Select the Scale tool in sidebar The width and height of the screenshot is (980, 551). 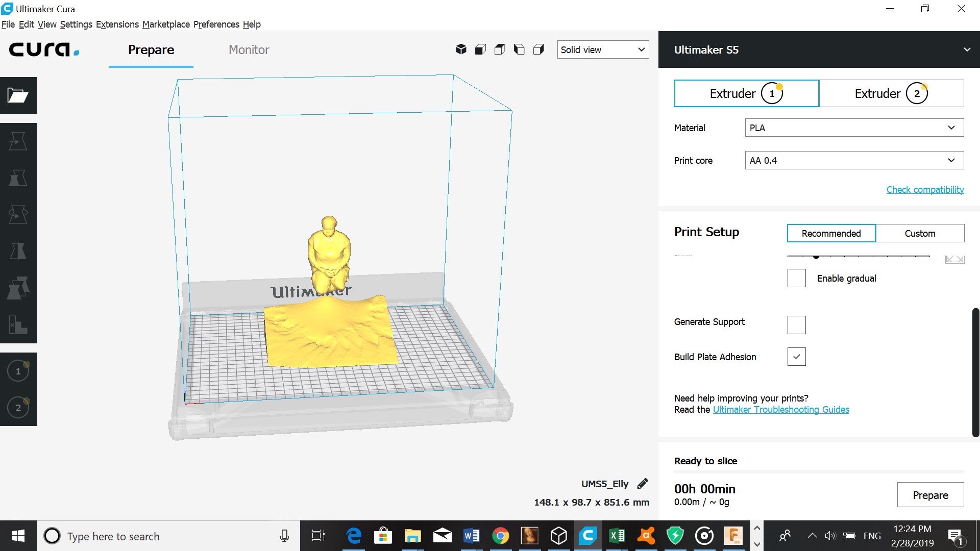coord(18,178)
